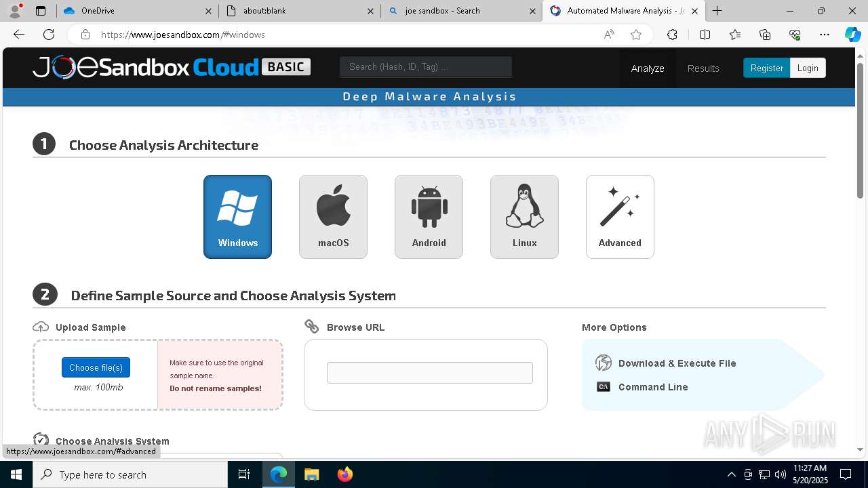
Task: Refresh the page with the reload icon
Action: (49, 35)
